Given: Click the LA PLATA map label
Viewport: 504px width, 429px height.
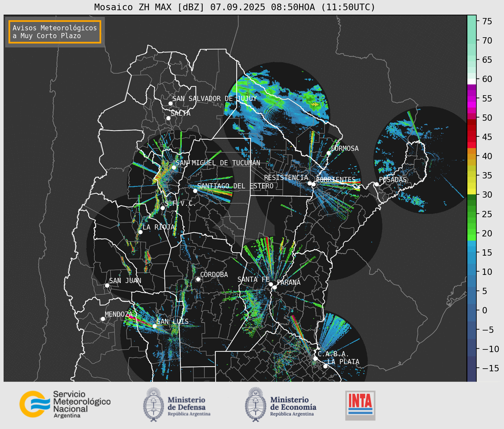Looking at the screenshot, I should [343, 362].
